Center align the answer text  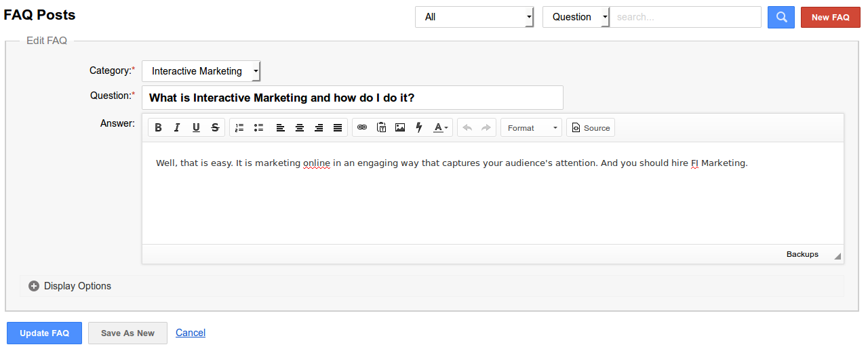click(299, 127)
